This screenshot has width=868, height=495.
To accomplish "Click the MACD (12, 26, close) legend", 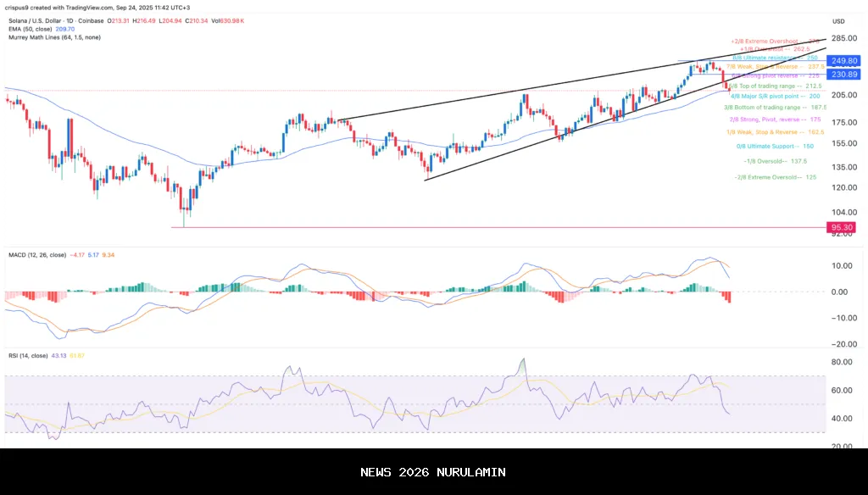I will (x=37, y=253).
